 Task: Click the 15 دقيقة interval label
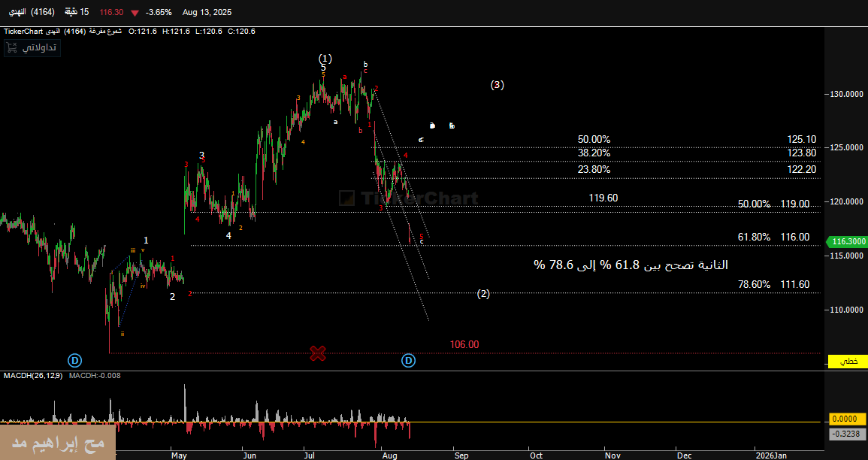click(x=77, y=12)
